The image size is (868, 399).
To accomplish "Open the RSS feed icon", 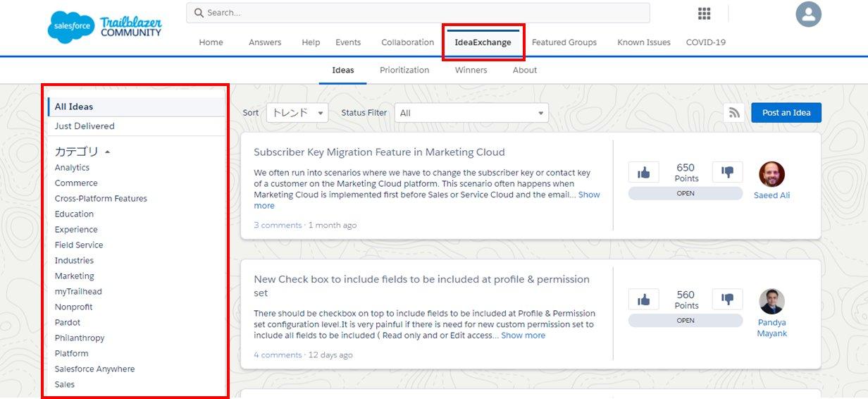I will (734, 113).
